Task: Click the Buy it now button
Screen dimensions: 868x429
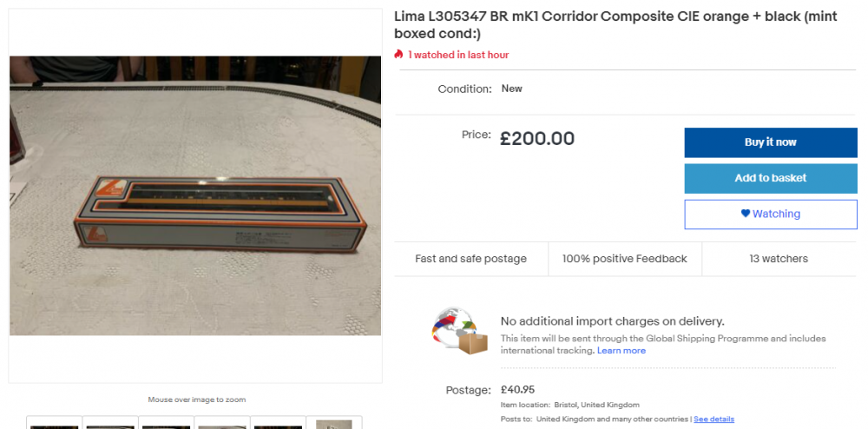Action: point(770,142)
